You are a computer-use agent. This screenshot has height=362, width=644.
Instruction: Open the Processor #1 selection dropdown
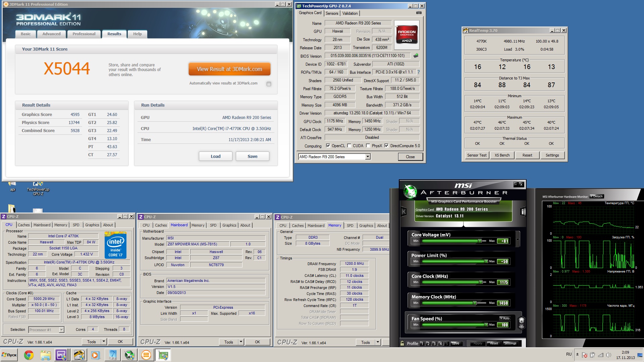(61, 330)
